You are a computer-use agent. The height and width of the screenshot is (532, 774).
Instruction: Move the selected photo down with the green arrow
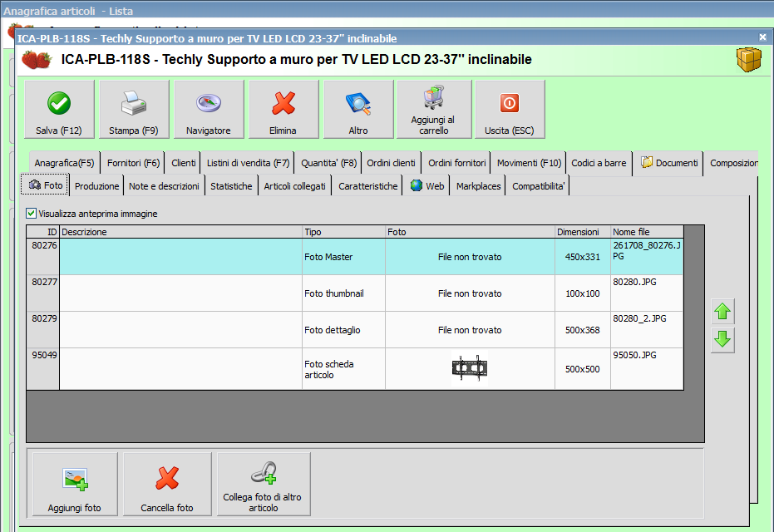722,340
